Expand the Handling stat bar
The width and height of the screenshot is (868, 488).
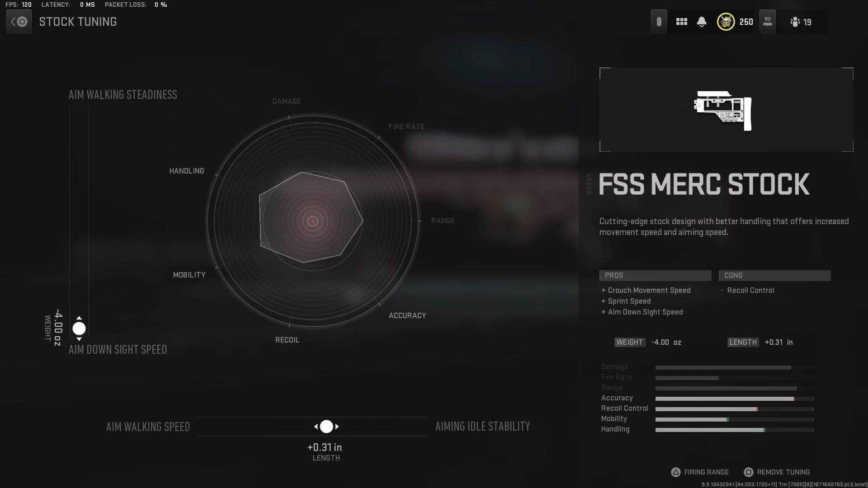click(733, 430)
